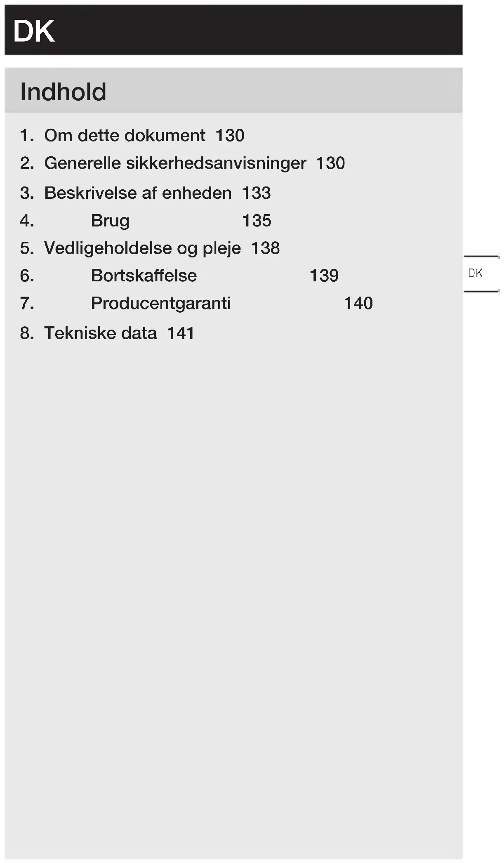Jump to 'Vedligeholdelse og pleje' section
Viewport: 504px width, 863px height.
coord(142,248)
